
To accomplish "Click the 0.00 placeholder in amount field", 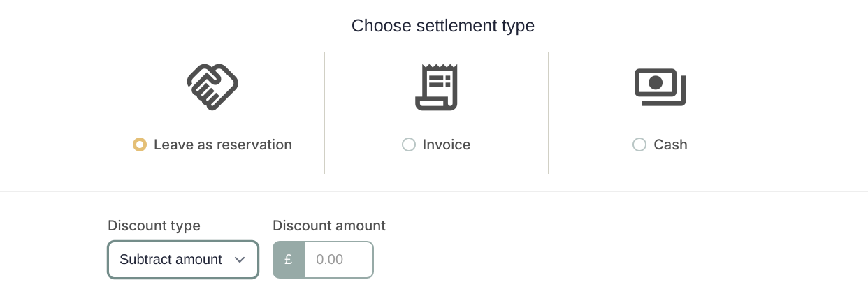I will tap(330, 260).
